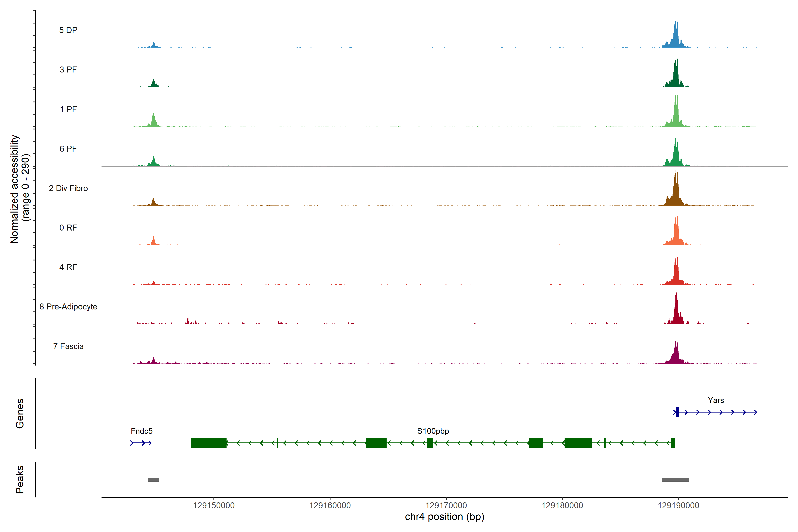Click the small left peak in 1 PF track
The height and width of the screenshot is (532, 798).
click(154, 121)
